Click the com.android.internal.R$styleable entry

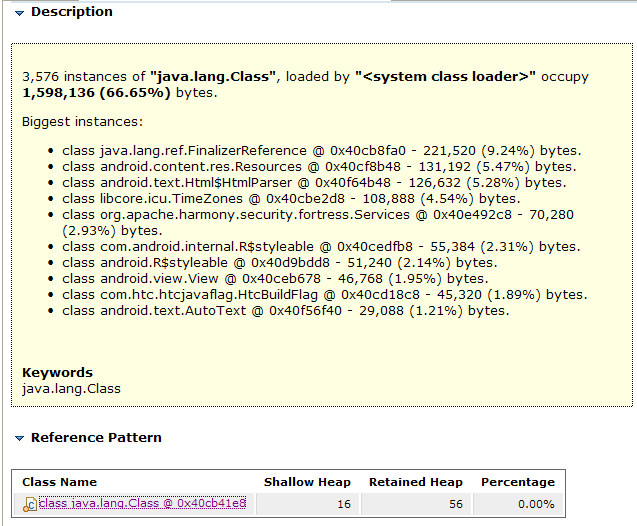click(x=321, y=247)
